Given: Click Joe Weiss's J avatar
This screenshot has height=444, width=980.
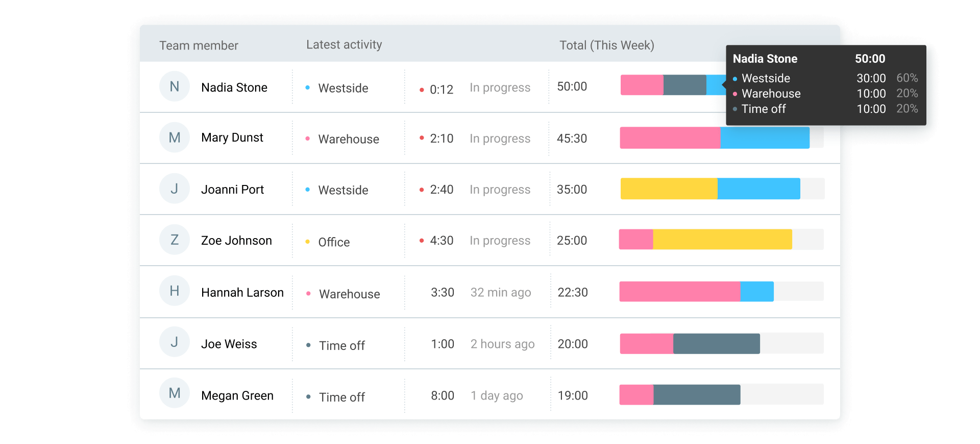Looking at the screenshot, I should point(175,342).
